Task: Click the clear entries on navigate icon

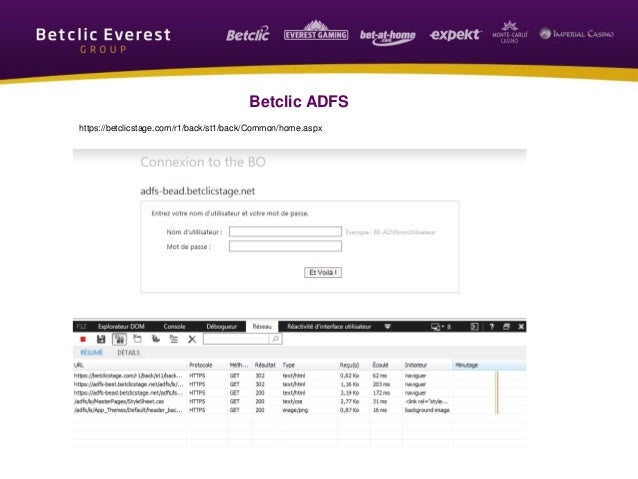Action: (174, 339)
